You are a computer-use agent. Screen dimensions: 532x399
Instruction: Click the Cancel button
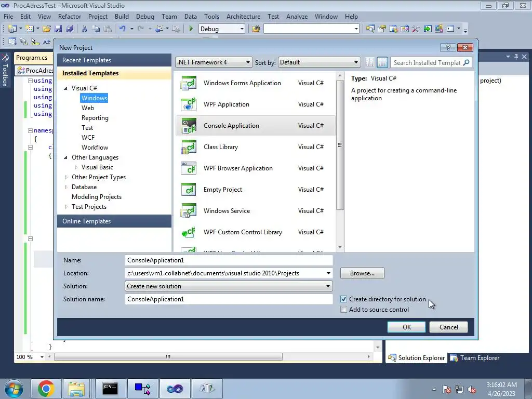(x=448, y=327)
